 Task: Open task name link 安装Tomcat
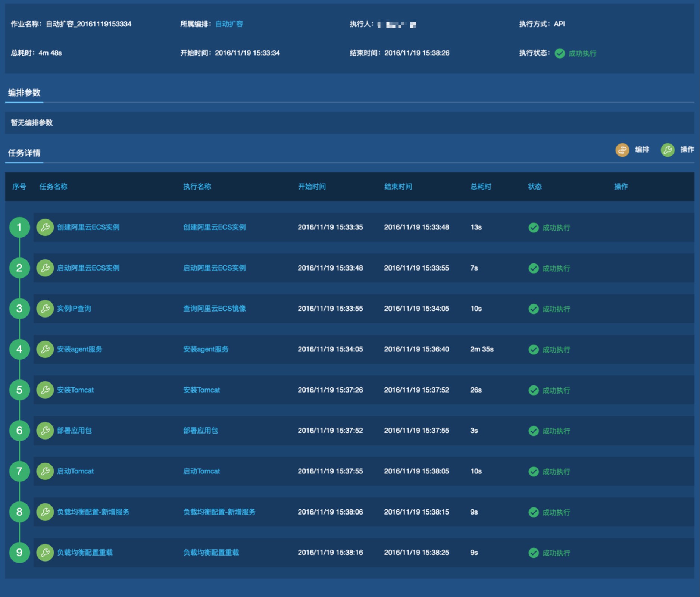point(75,390)
